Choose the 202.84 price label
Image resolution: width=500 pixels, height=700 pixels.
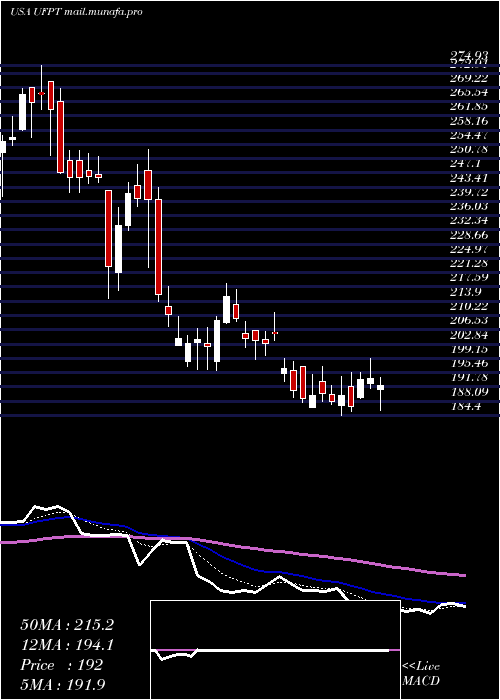469,335
